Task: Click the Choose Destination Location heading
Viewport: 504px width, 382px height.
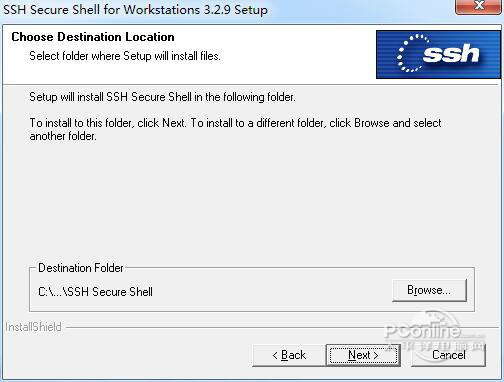Action: click(x=93, y=37)
